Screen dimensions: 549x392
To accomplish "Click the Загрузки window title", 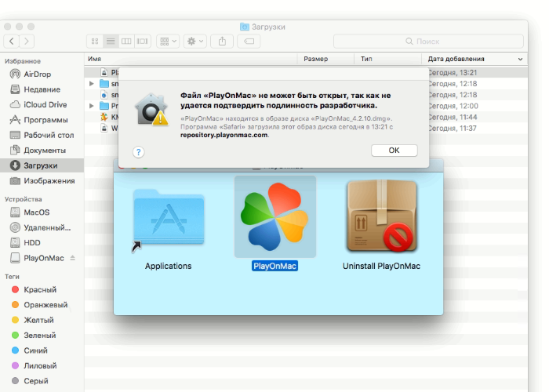I will click(x=263, y=27).
